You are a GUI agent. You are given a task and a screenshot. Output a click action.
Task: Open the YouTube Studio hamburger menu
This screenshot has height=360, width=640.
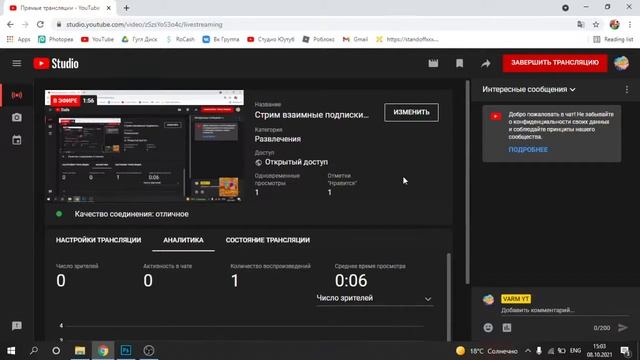17,63
